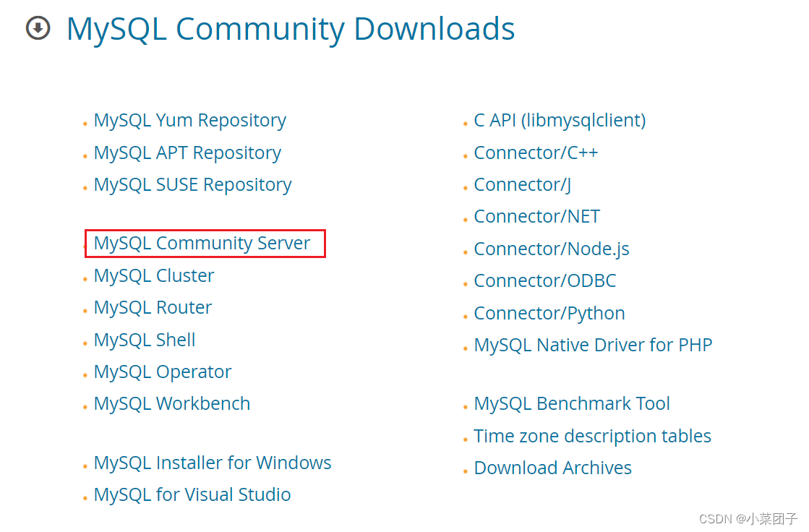Image resolution: width=809 pixels, height=532 pixels.
Task: Open the Connector/J link
Action: (x=523, y=185)
